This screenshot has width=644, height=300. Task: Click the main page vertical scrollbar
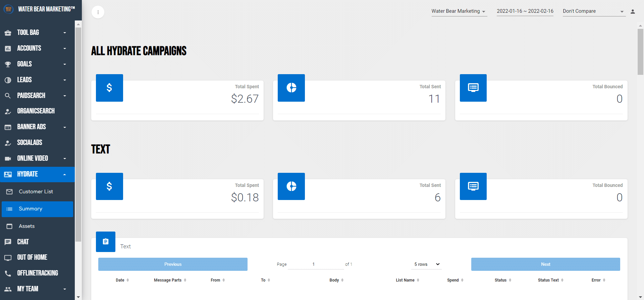tap(640, 51)
